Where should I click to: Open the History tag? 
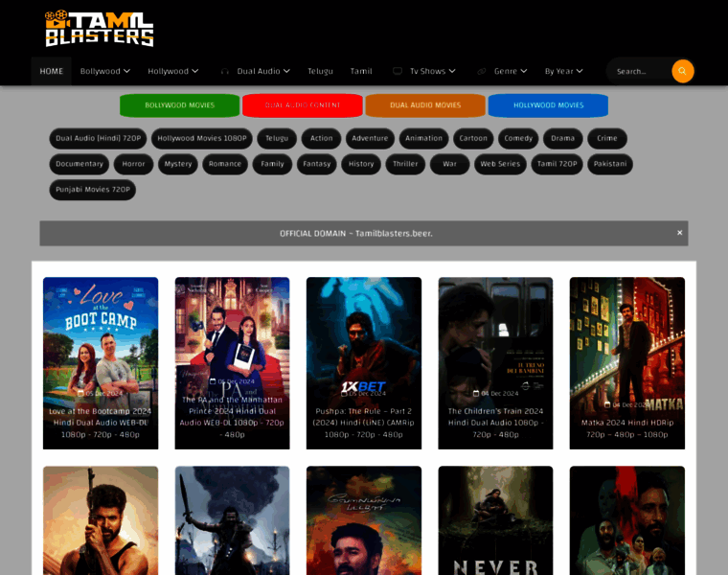(361, 164)
